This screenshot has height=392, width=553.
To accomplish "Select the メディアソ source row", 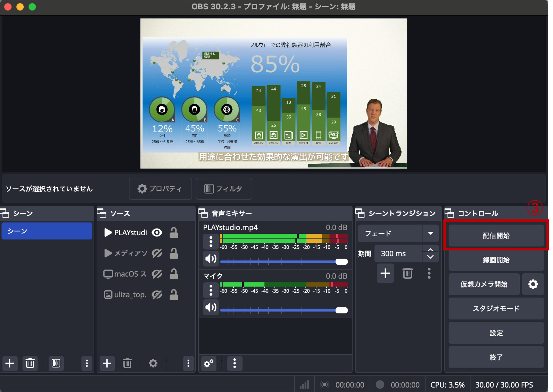I will [x=146, y=253].
